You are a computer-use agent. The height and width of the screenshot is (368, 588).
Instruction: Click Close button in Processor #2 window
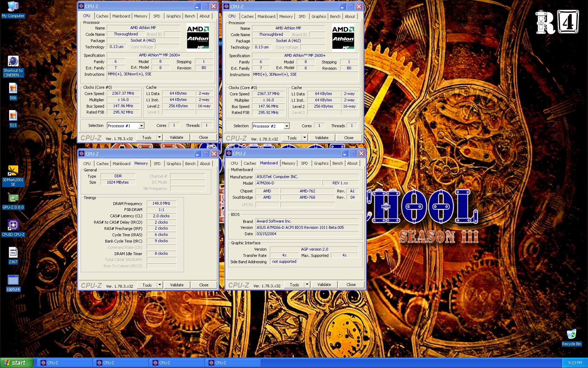click(349, 138)
